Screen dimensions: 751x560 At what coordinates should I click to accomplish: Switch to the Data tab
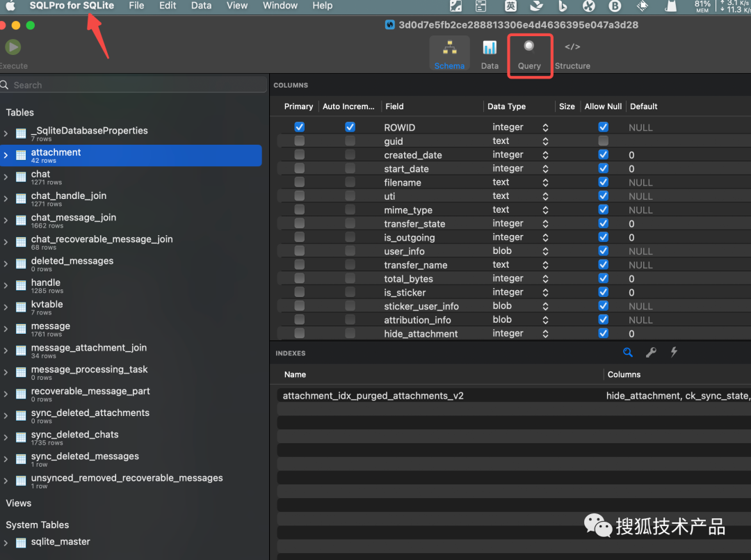490,53
